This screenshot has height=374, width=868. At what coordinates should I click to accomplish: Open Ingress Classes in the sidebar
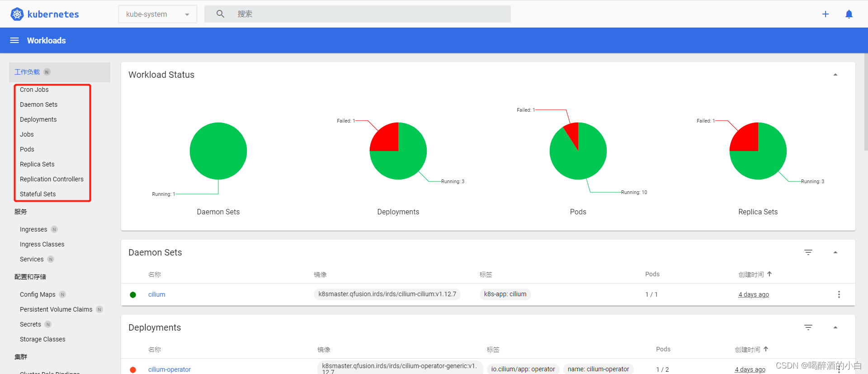tap(42, 244)
